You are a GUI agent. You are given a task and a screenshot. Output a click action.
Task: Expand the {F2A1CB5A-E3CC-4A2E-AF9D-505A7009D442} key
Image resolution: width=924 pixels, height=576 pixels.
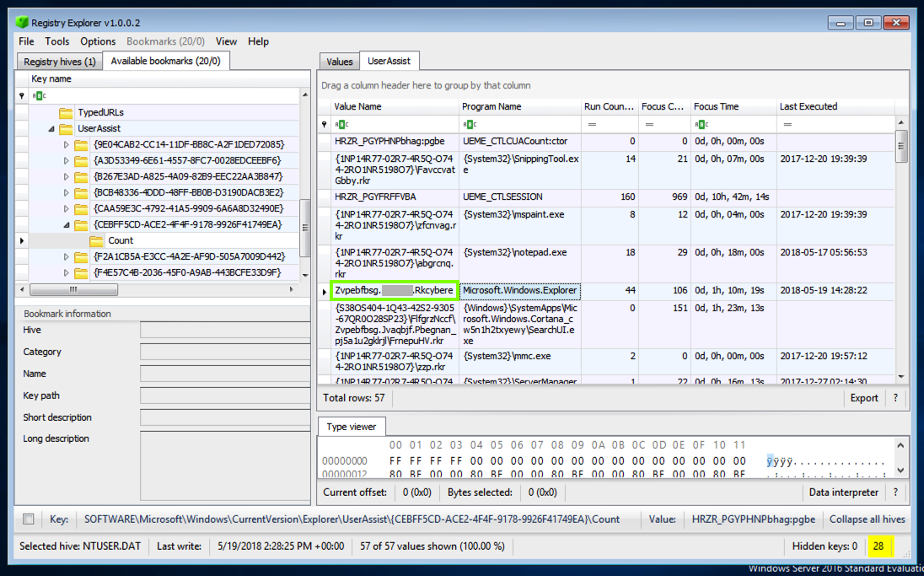(x=67, y=256)
